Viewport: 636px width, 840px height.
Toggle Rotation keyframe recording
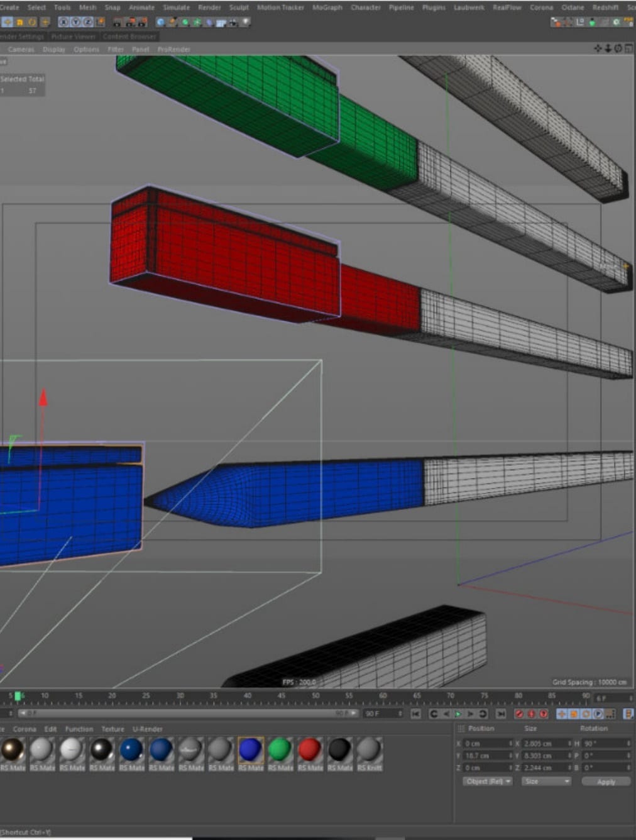586,714
